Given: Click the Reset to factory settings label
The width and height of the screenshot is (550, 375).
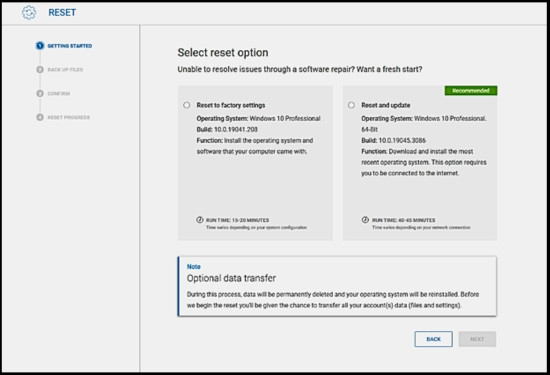Looking at the screenshot, I should [231, 105].
